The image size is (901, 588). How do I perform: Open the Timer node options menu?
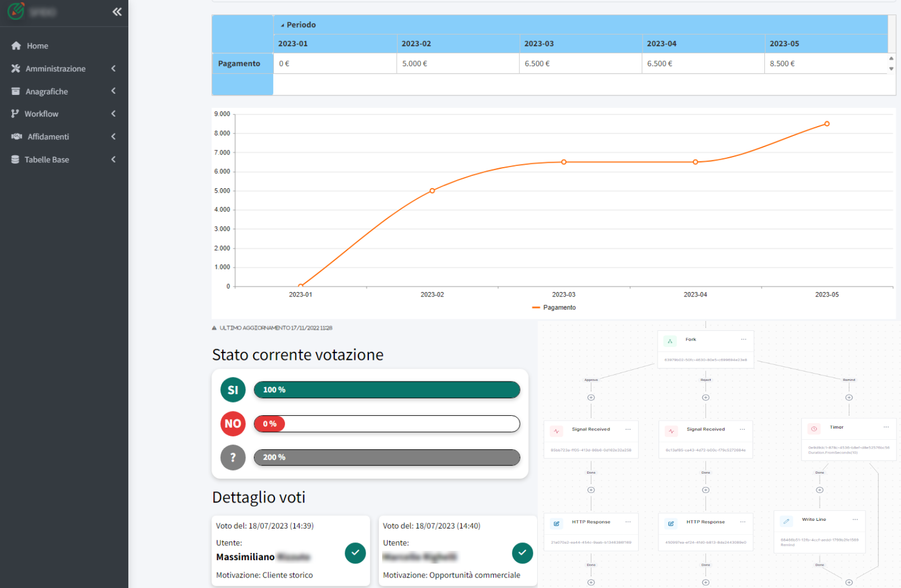coord(886,427)
